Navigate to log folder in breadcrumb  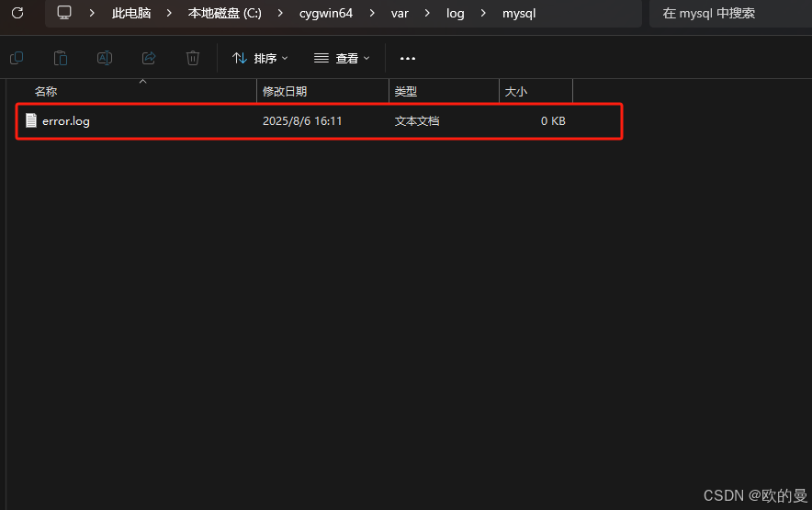coord(456,14)
